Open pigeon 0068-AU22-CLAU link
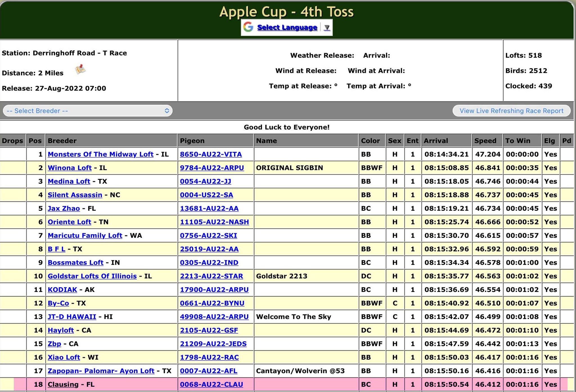This screenshot has height=392, width=576. tap(211, 384)
